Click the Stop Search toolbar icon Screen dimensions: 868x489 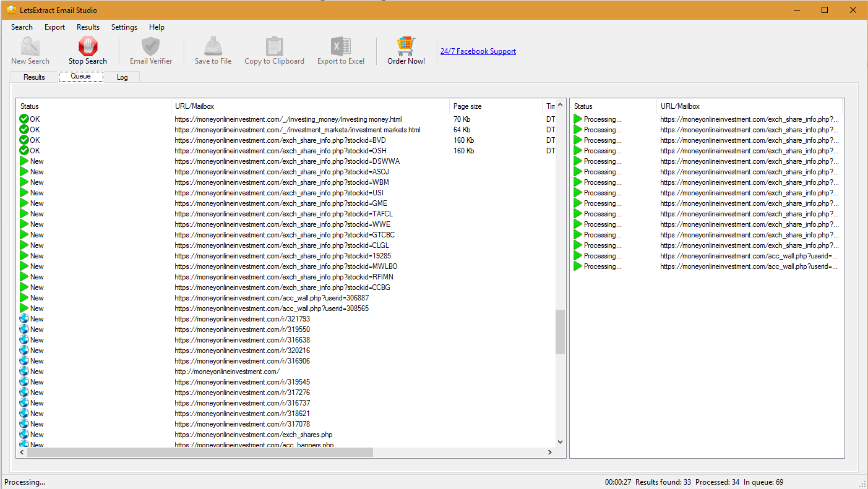click(88, 46)
